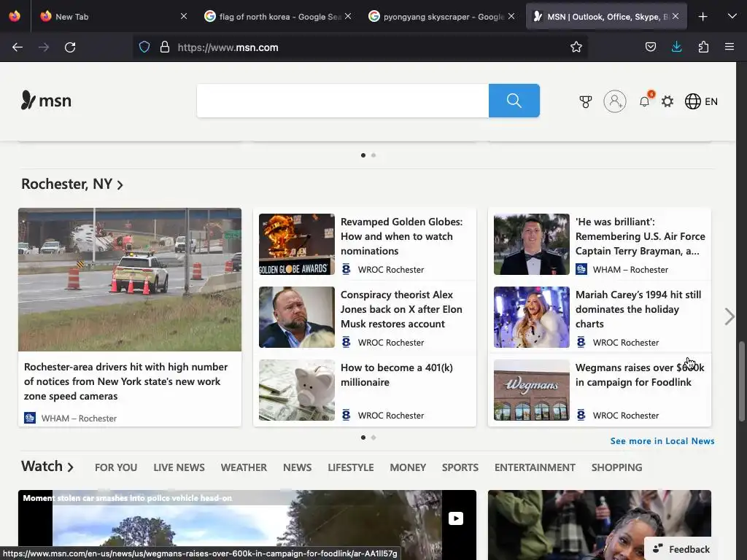This screenshot has height=560, width=747.
Task: Open the Feedback button
Action: pyautogui.click(x=681, y=549)
